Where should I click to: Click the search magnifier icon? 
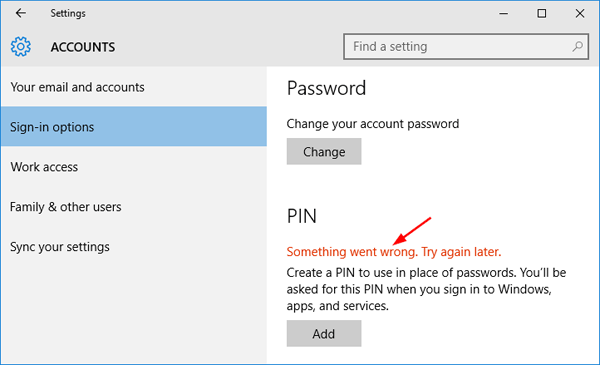click(577, 46)
